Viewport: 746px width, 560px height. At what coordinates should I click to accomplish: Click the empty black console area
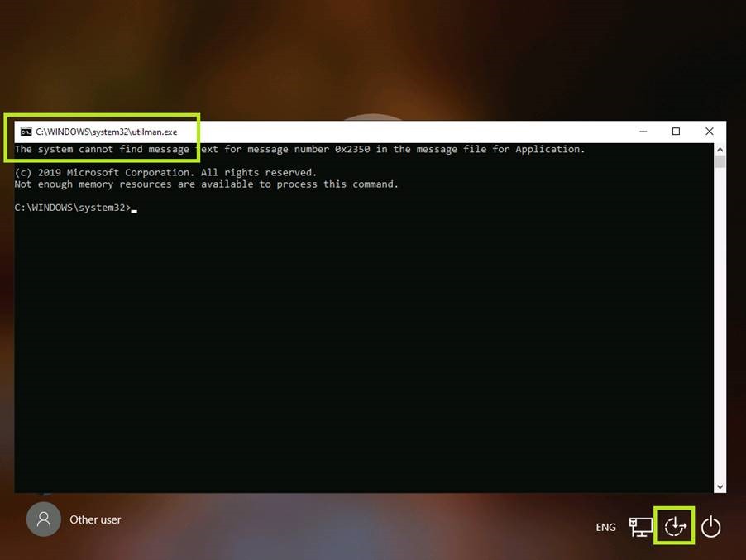click(x=364, y=347)
